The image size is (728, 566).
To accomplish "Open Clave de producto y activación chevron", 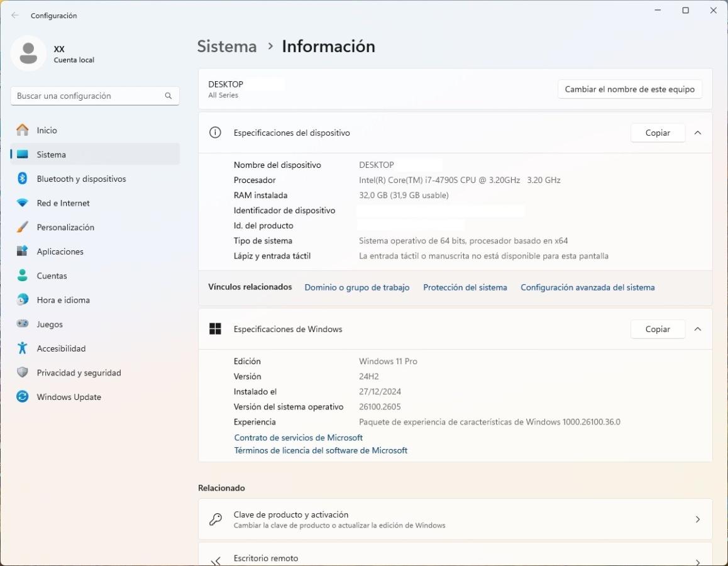I will tap(697, 519).
